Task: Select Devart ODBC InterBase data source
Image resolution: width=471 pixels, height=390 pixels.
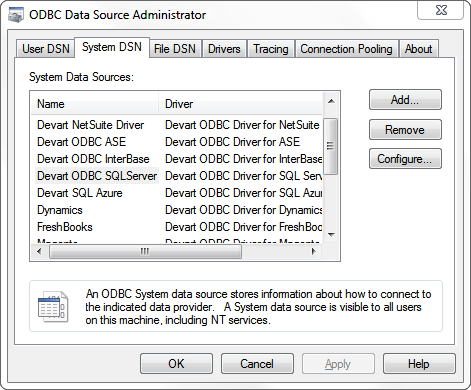Action: pyautogui.click(x=93, y=159)
